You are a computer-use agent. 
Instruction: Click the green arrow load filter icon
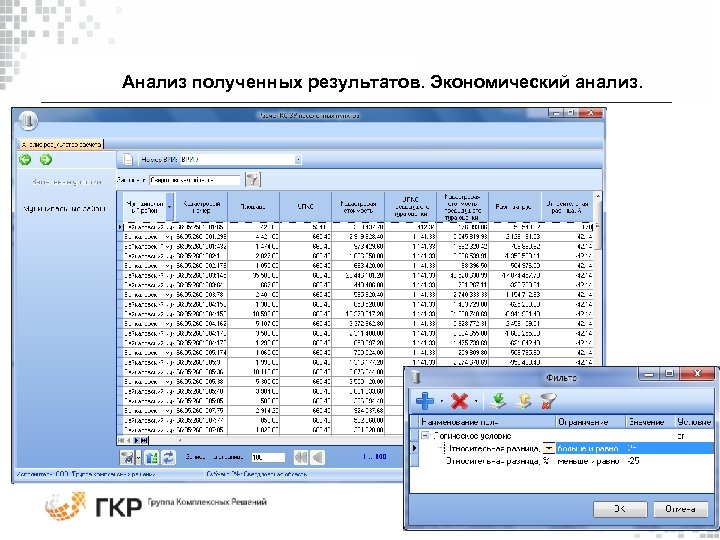tap(498, 401)
